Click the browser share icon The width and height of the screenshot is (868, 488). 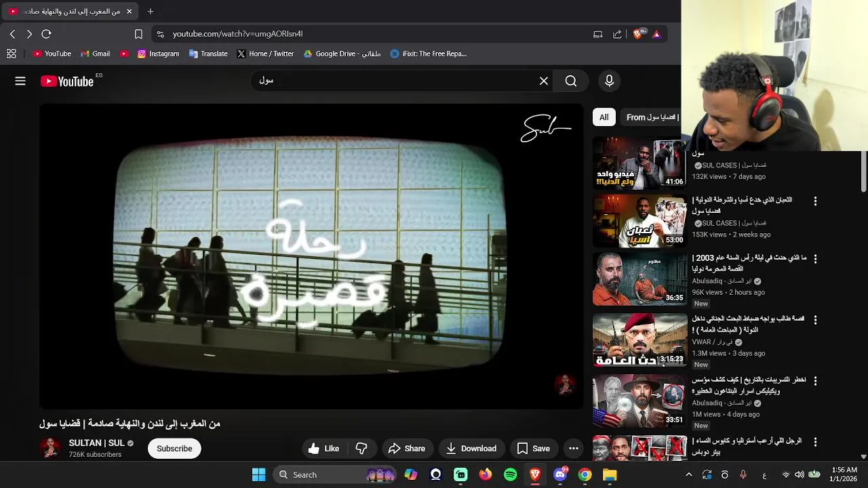click(x=617, y=34)
